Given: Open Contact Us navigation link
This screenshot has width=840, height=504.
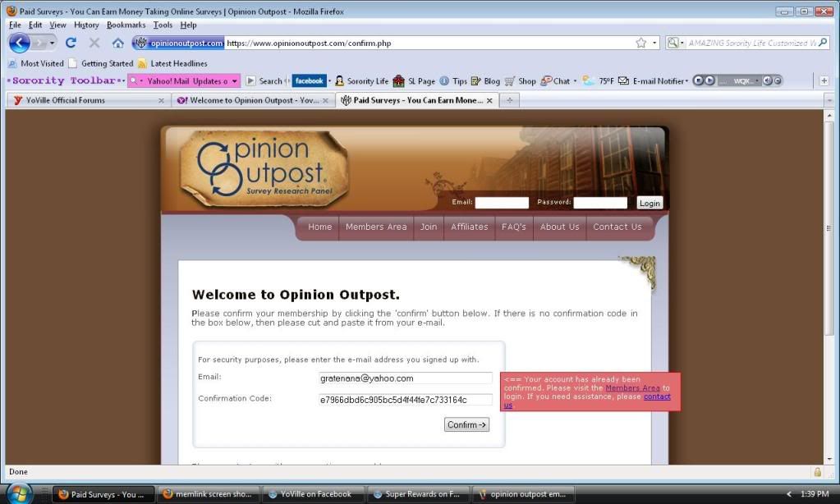Looking at the screenshot, I should click(617, 227).
